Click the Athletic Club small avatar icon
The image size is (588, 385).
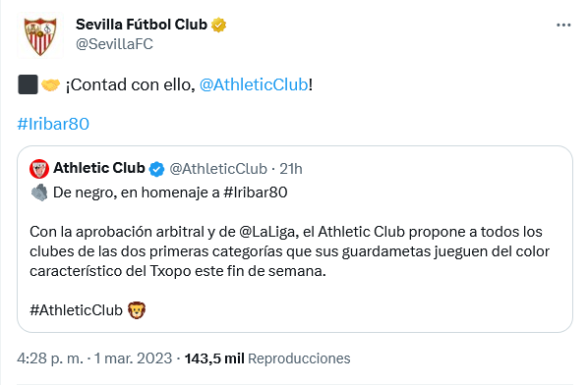tap(39, 169)
